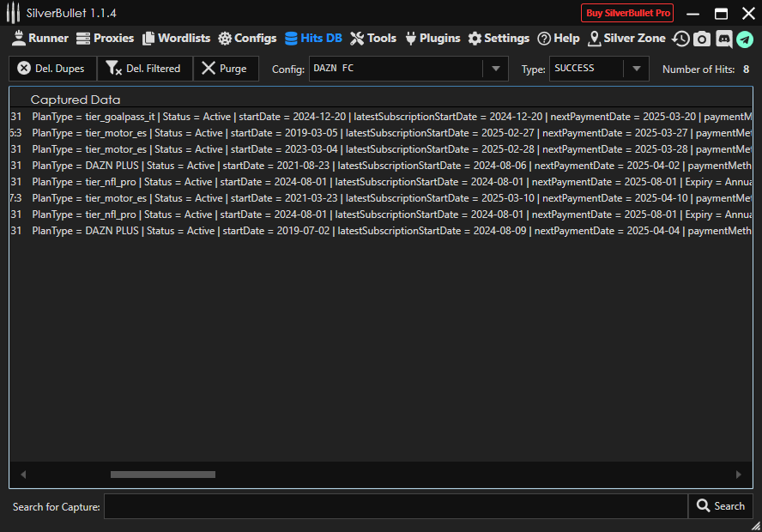Viewport: 762px width, 532px height.
Task: Minimize the SilverBullet window
Action: [x=693, y=13]
